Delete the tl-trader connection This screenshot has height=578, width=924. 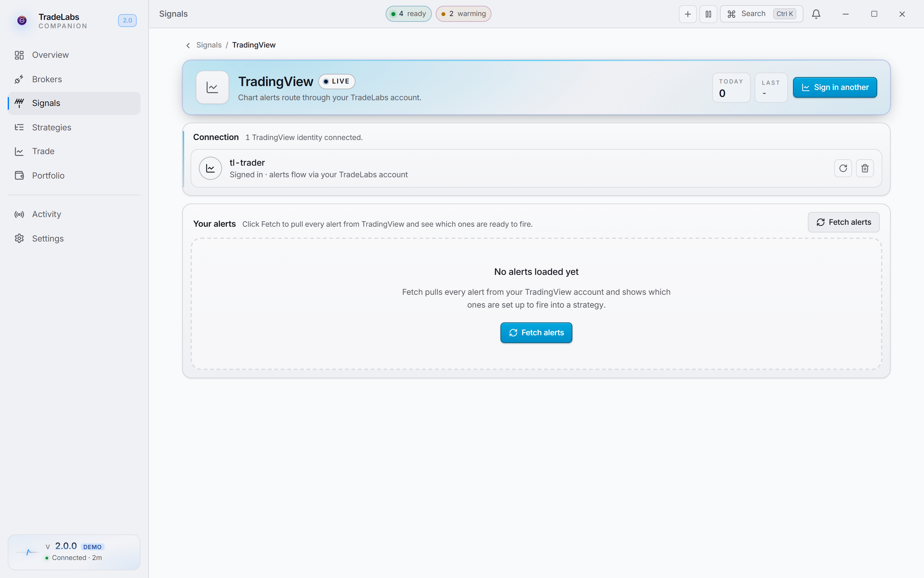coord(865,168)
